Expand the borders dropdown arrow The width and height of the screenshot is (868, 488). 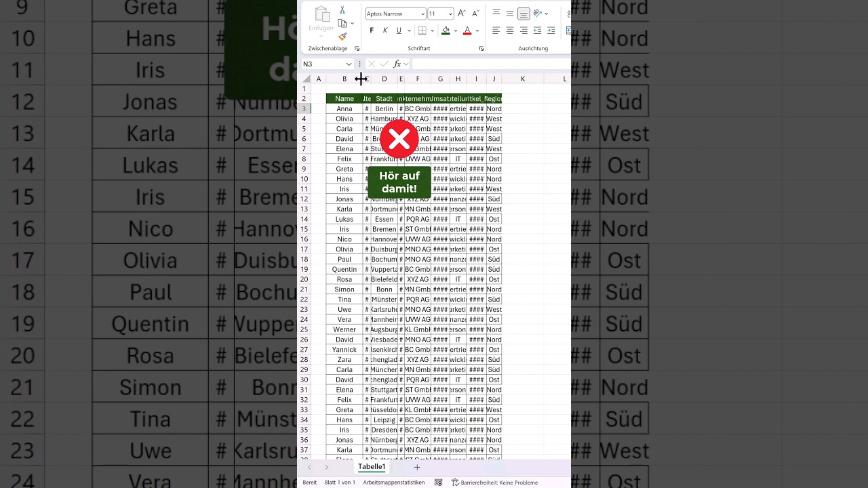(433, 30)
